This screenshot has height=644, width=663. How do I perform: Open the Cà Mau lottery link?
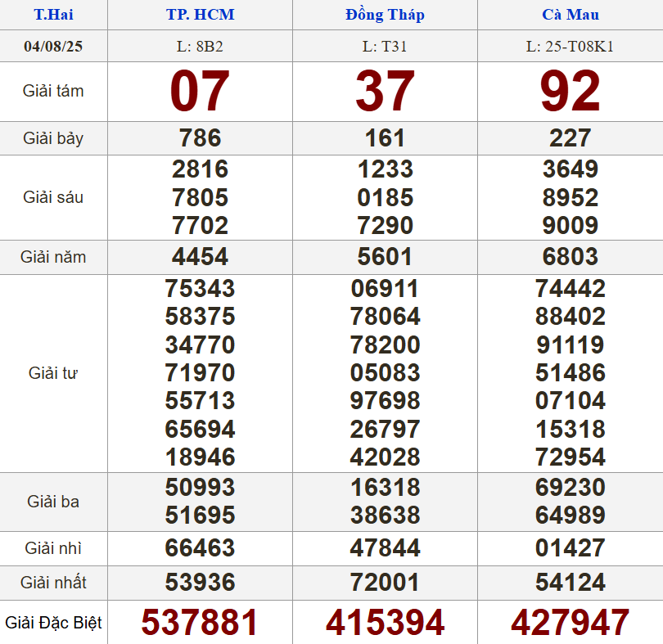(571, 15)
